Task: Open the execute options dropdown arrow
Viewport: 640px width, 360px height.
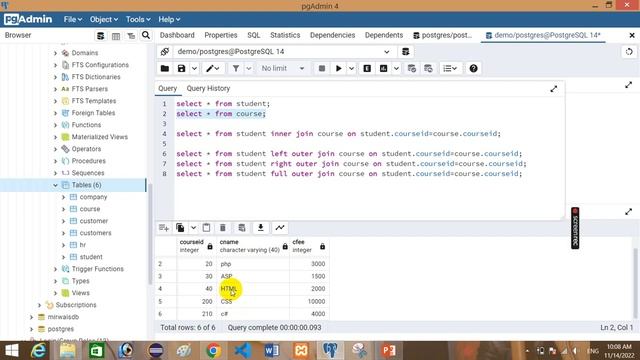Action: coord(351,69)
